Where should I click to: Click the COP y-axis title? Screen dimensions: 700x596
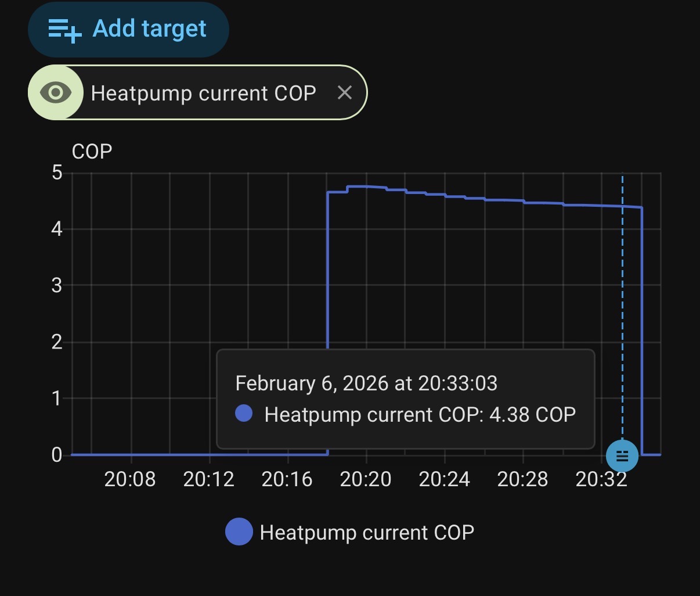tap(92, 152)
